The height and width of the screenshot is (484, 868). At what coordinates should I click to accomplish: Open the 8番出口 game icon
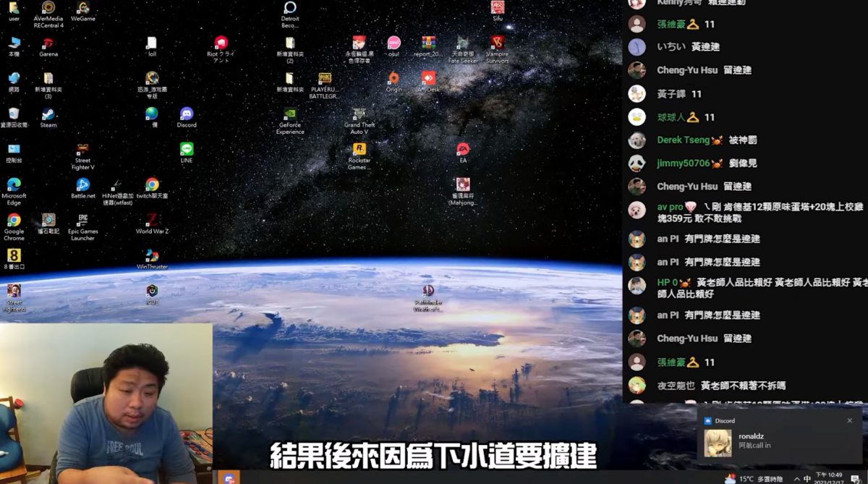14,259
